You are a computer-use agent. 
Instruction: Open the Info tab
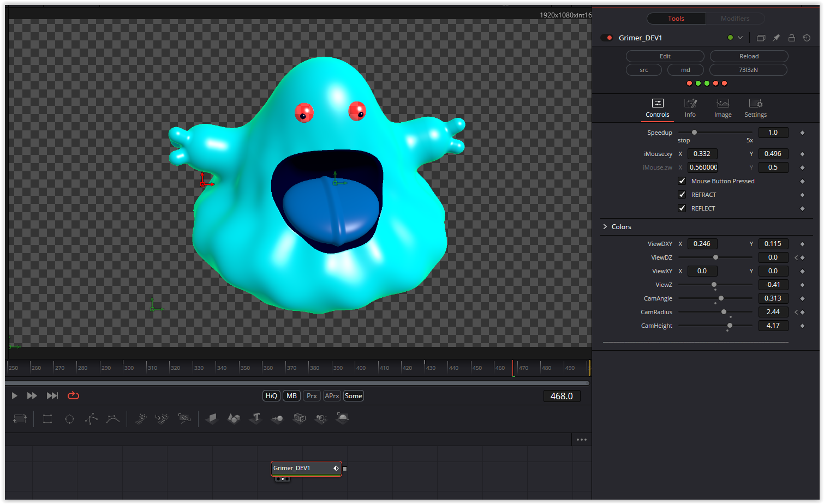coord(690,109)
